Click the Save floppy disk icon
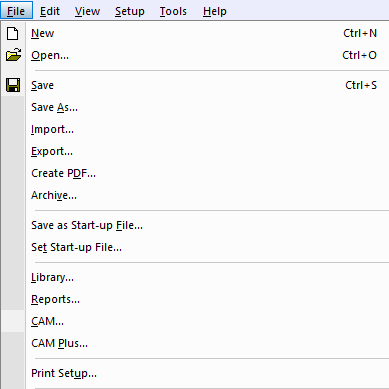The image size is (389, 389). pos(13,85)
